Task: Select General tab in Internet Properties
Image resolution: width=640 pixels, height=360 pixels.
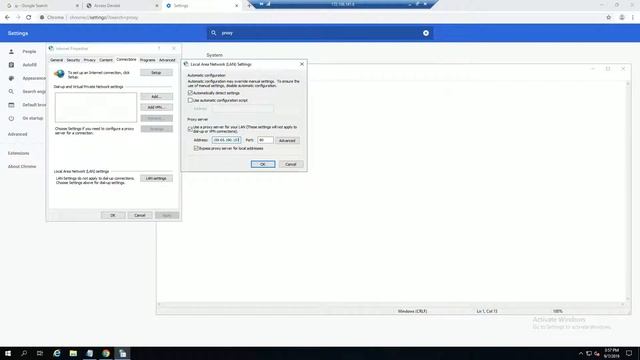Action: (56, 60)
